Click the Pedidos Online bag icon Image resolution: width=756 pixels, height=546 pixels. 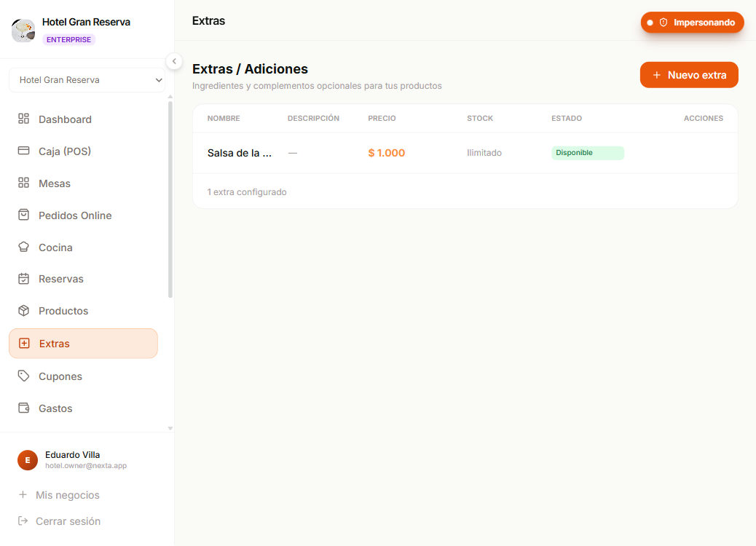pos(23,215)
